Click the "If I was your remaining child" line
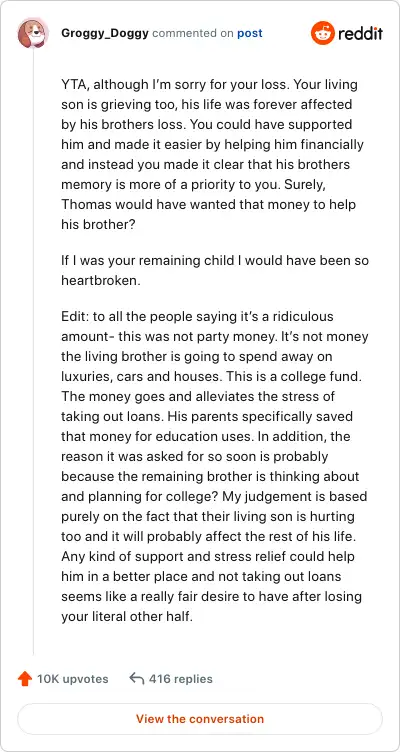The height and width of the screenshot is (752, 400). (215, 260)
